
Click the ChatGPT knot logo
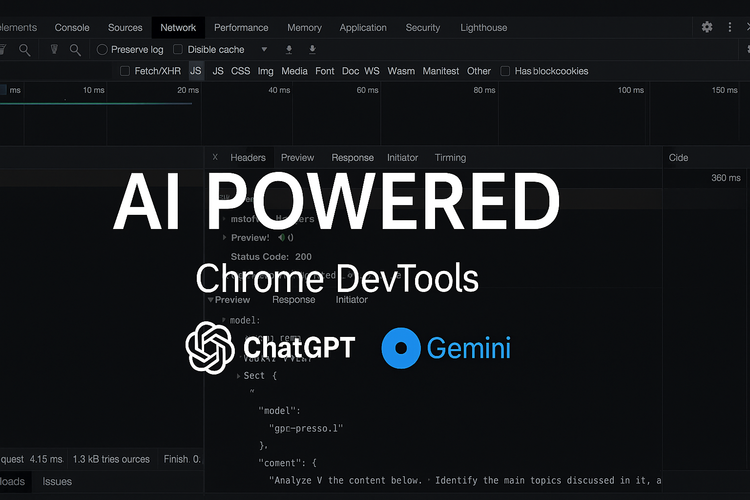(210, 347)
